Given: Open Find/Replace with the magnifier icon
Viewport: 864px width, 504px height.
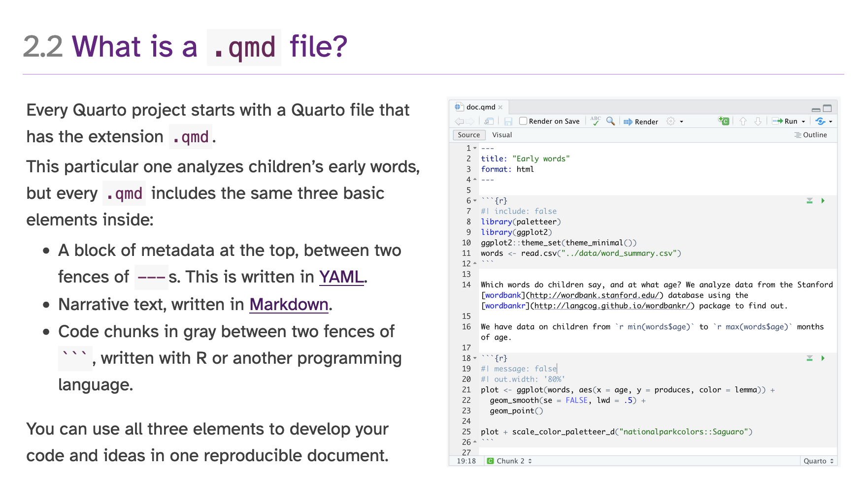Looking at the screenshot, I should [x=610, y=121].
